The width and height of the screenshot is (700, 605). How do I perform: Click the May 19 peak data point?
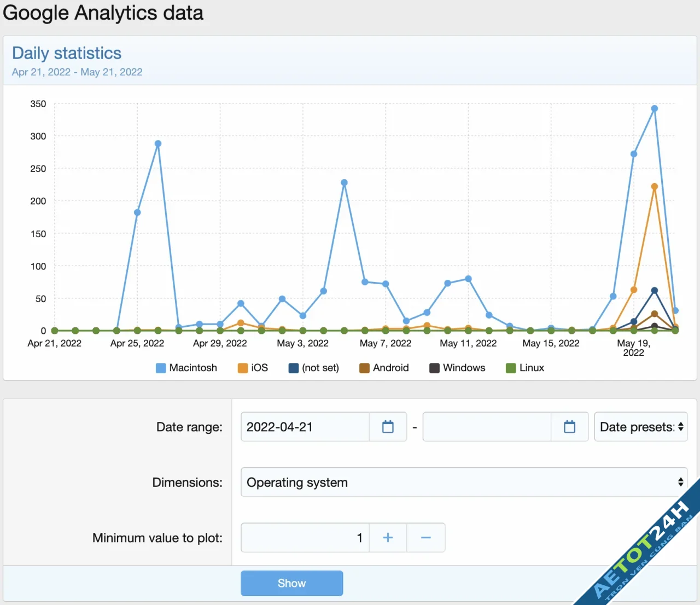(x=654, y=109)
